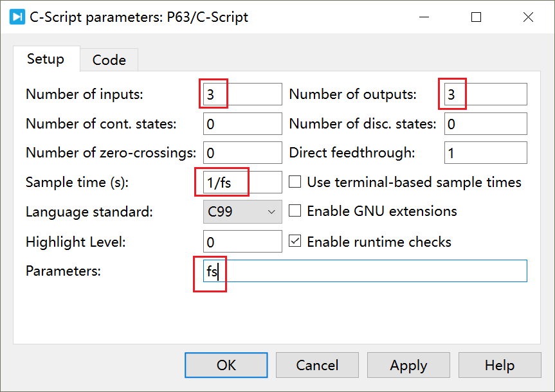
Task: Select the Setup tab
Action: tap(46, 59)
